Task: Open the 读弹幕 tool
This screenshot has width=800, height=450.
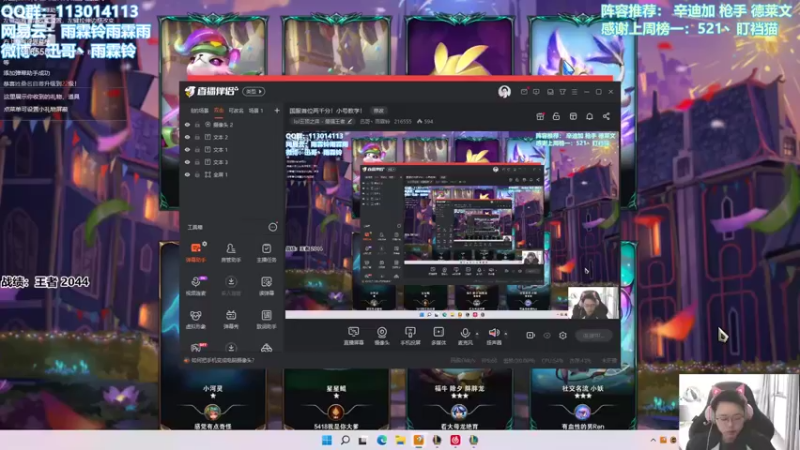Action: tap(266, 286)
